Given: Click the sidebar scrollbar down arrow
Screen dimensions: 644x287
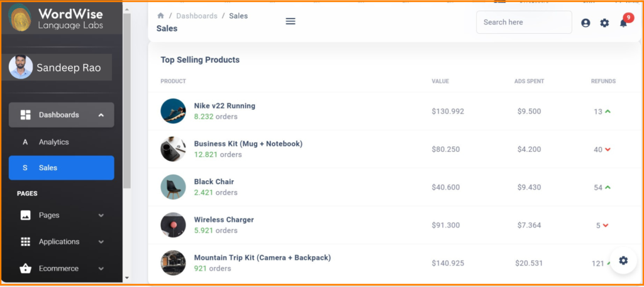Looking at the screenshot, I should pyautogui.click(x=126, y=278).
